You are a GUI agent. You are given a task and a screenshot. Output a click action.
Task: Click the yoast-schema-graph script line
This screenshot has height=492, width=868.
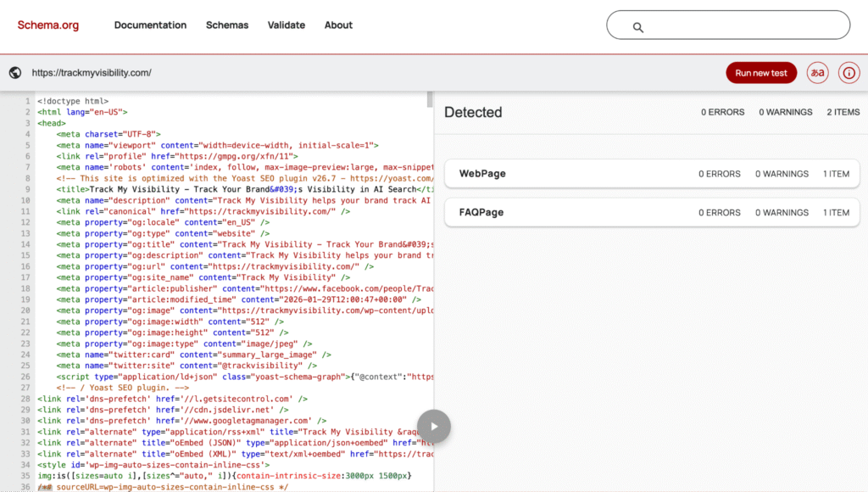click(x=245, y=377)
